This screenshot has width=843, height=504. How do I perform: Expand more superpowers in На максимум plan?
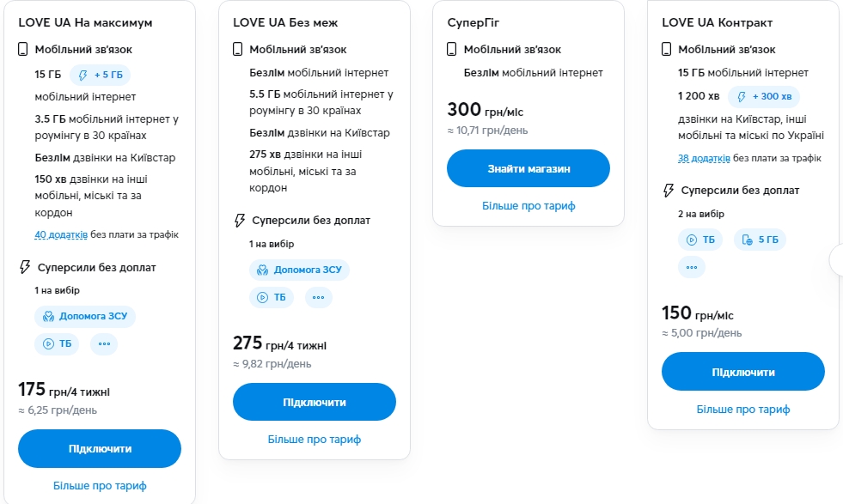104,343
